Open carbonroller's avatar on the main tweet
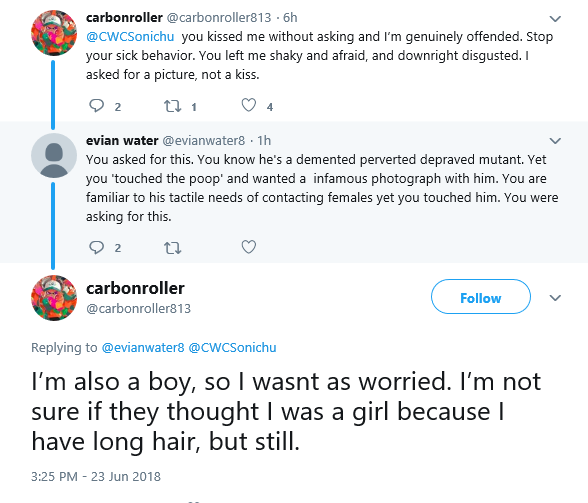This screenshot has height=503, width=588. 54,298
